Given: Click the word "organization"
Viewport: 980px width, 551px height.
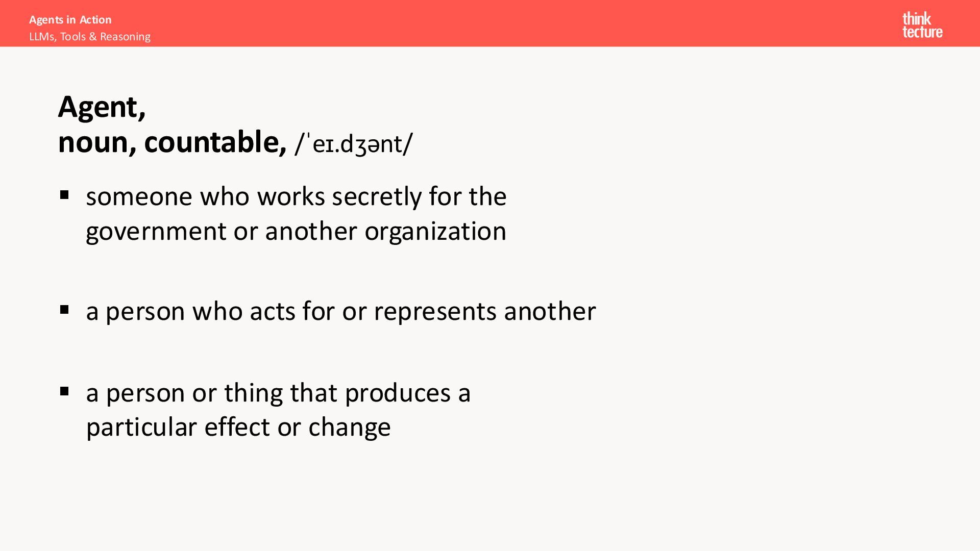Looking at the screenshot, I should click(x=435, y=232).
